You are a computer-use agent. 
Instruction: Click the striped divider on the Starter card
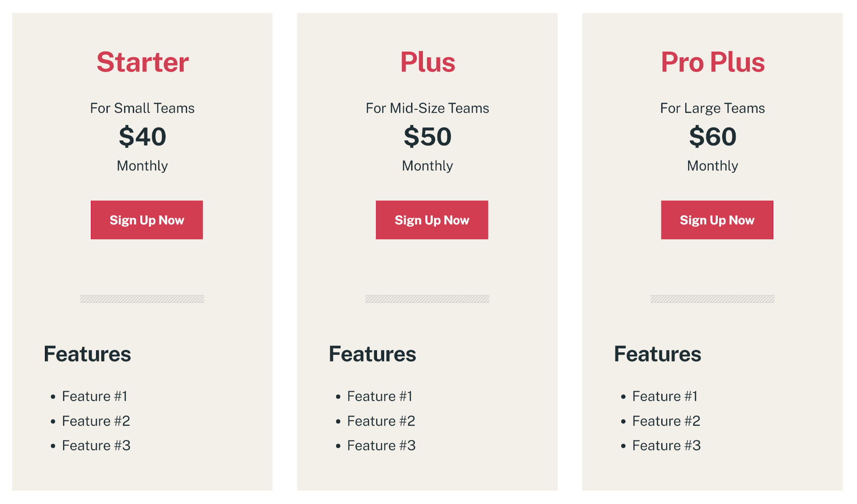[x=143, y=299]
